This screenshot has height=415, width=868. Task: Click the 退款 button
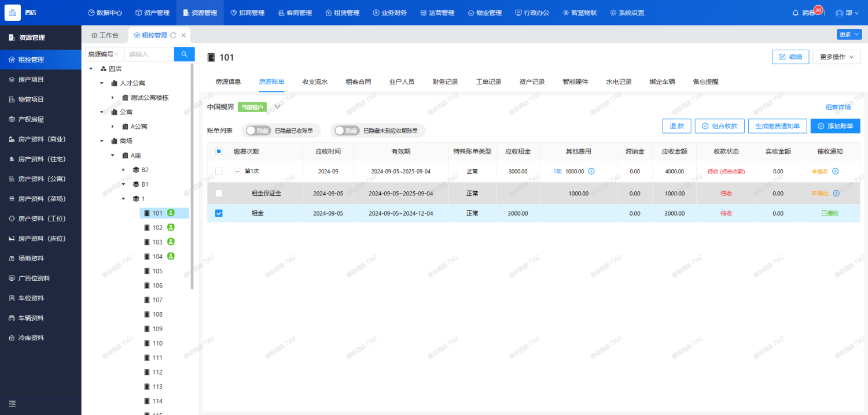tap(676, 126)
